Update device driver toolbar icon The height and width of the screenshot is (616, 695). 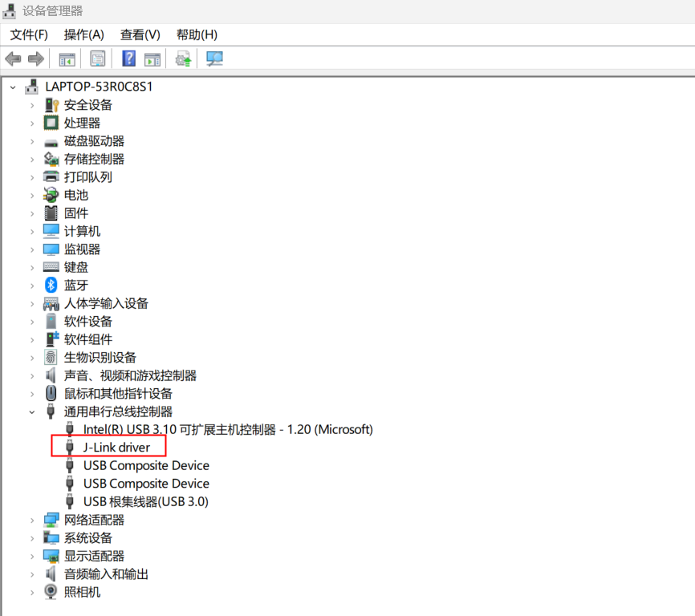point(183,59)
